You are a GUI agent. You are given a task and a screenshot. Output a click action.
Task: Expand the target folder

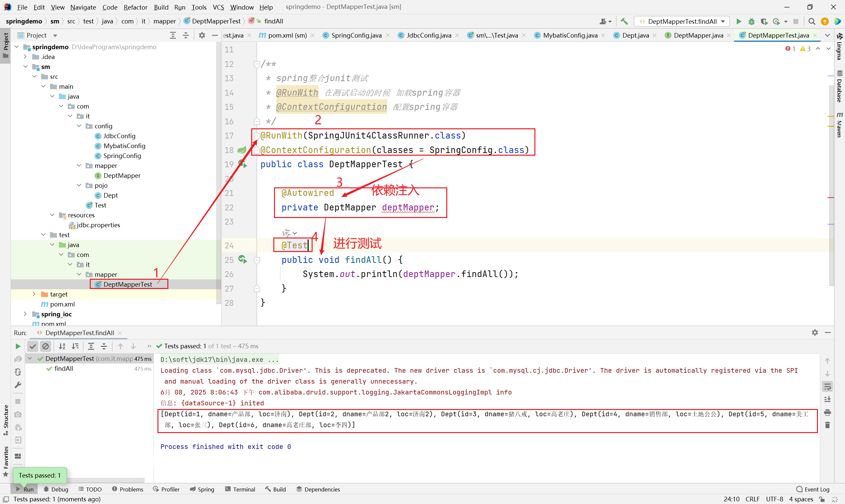click(34, 294)
